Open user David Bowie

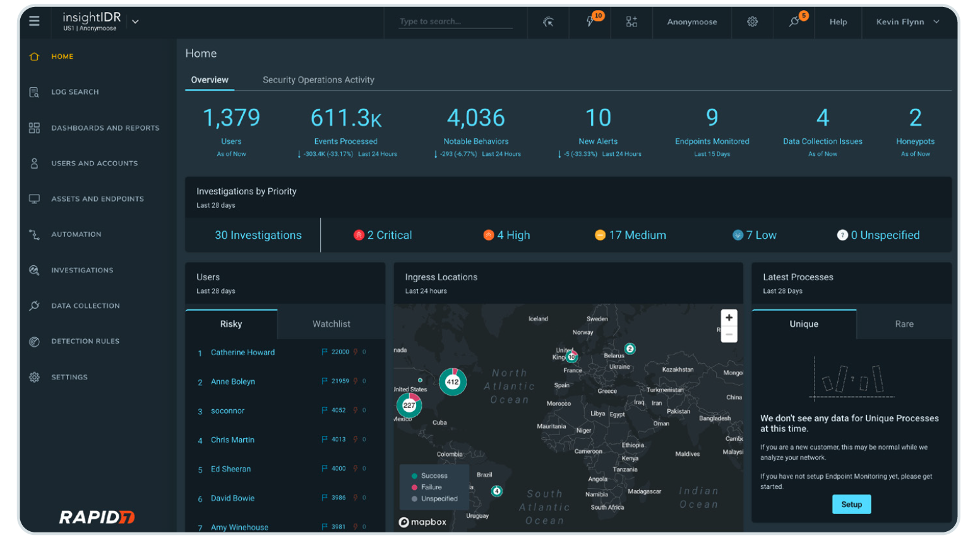232,498
